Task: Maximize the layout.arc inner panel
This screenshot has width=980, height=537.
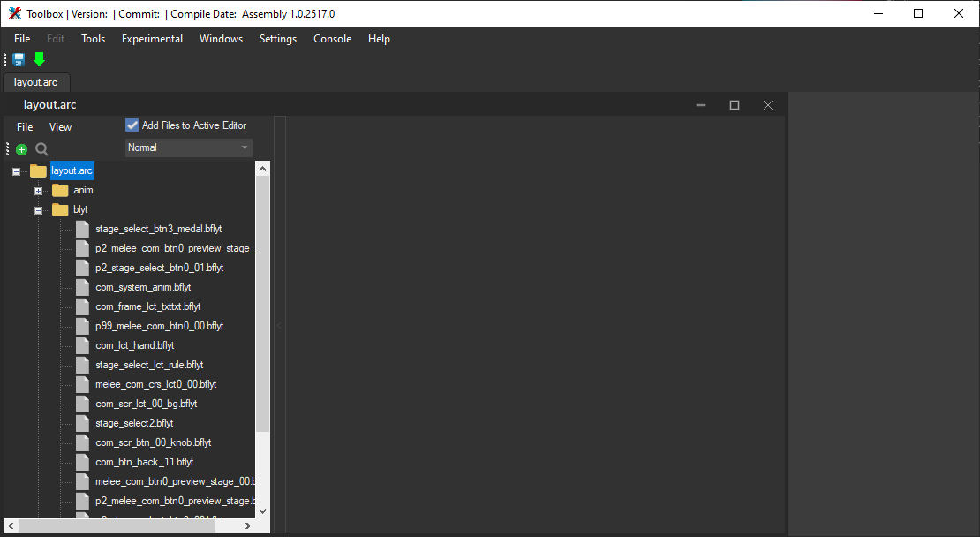Action: coord(734,105)
